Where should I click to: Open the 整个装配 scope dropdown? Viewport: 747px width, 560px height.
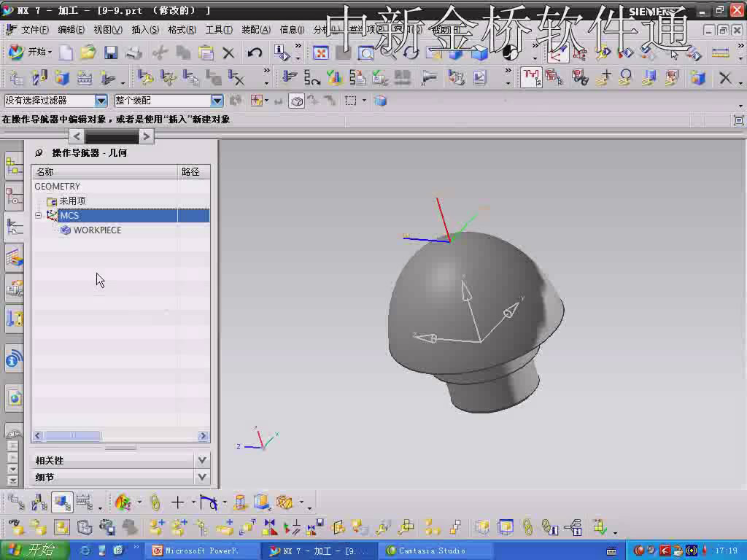pos(217,101)
